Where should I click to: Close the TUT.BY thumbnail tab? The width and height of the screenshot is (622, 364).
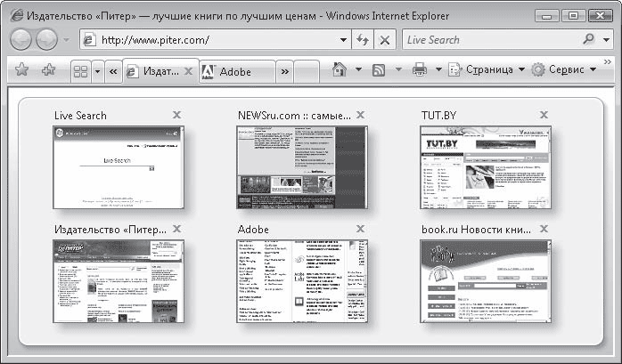[x=544, y=115]
